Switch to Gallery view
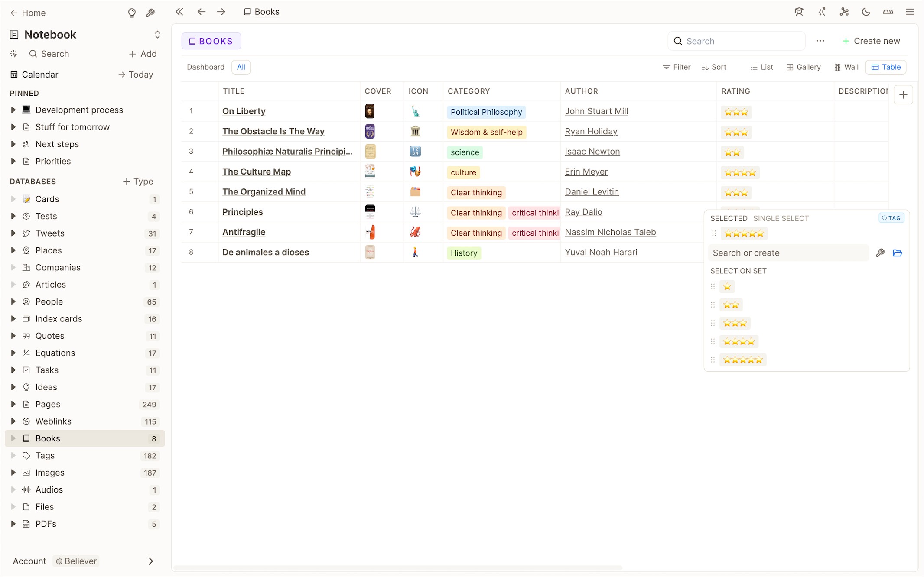 pos(804,67)
